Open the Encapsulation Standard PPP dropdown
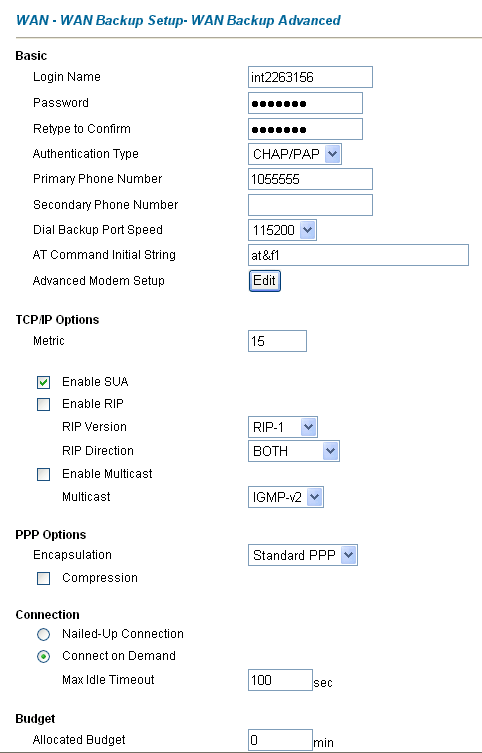Screen dimensions: 482x753 (x=303, y=555)
